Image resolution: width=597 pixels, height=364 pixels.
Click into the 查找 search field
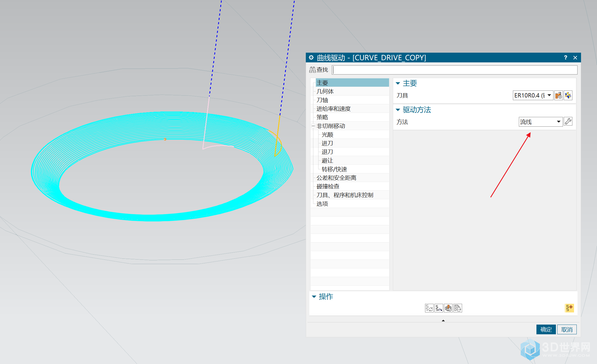(x=455, y=70)
